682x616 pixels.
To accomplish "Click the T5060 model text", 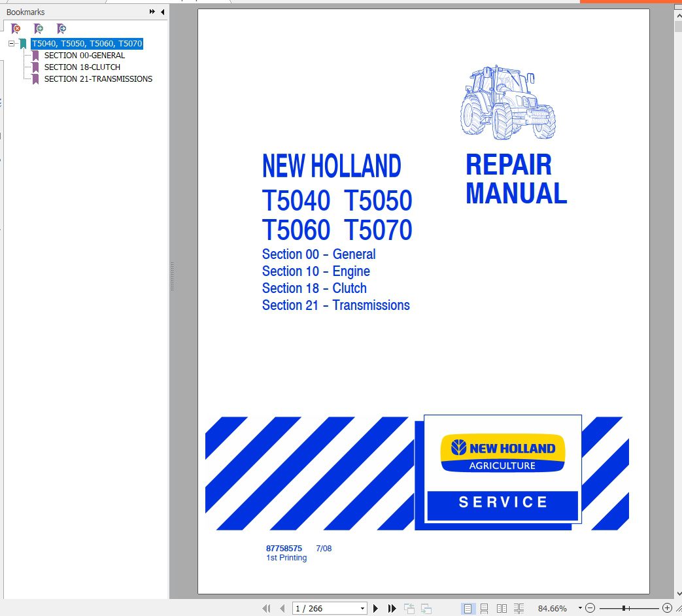I will (x=296, y=230).
